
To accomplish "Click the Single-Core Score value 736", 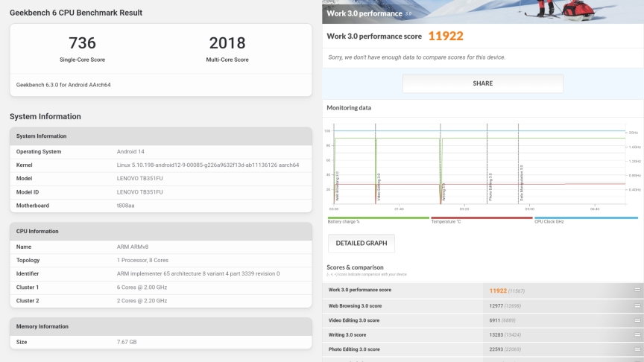I will pos(82,43).
